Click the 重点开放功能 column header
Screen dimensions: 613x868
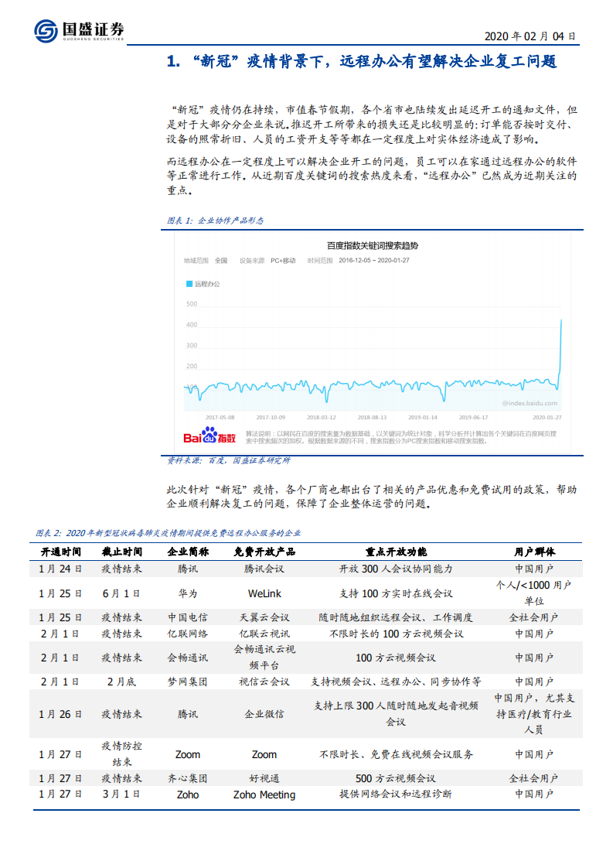coord(396,552)
